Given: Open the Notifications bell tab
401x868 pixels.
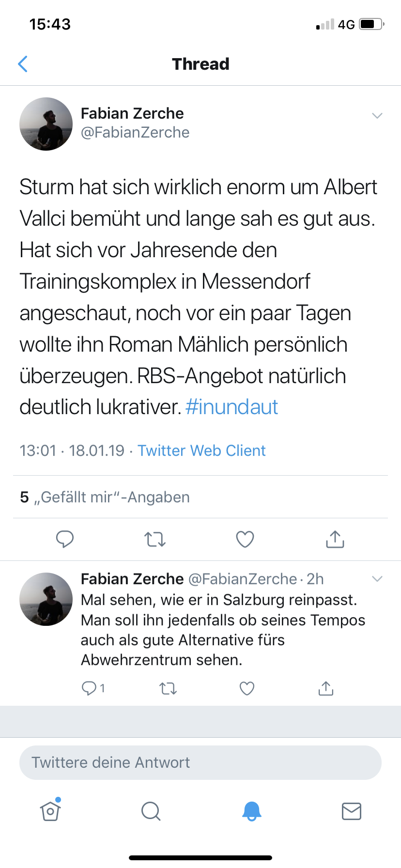Looking at the screenshot, I should (251, 811).
